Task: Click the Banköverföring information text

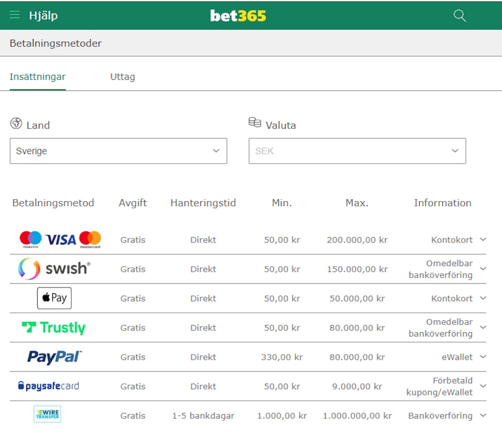Action: coord(440,416)
